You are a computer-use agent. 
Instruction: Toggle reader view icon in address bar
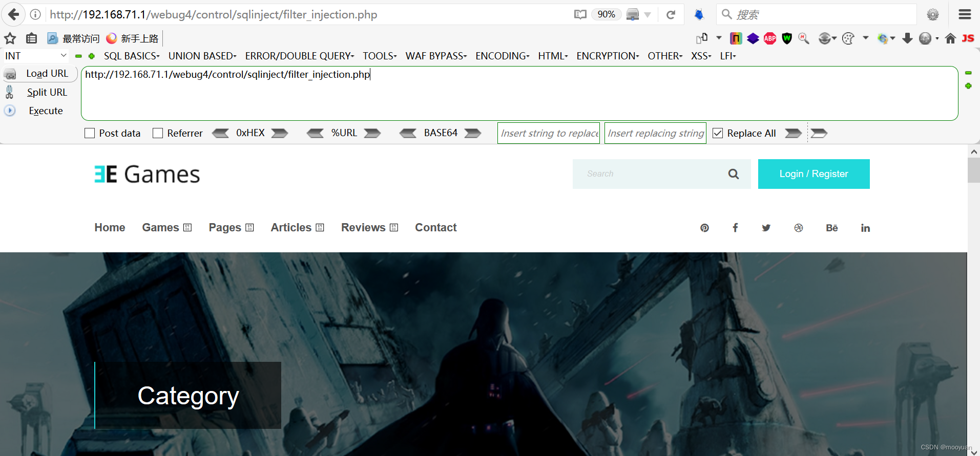(580, 14)
